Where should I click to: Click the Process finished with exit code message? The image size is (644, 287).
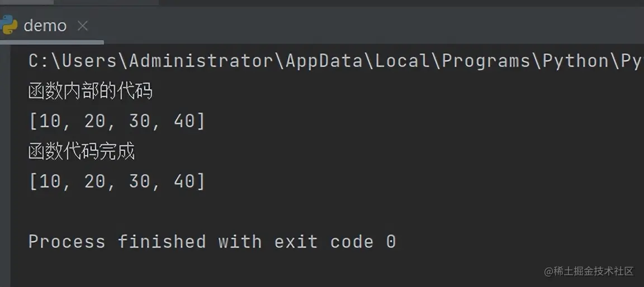(x=212, y=241)
